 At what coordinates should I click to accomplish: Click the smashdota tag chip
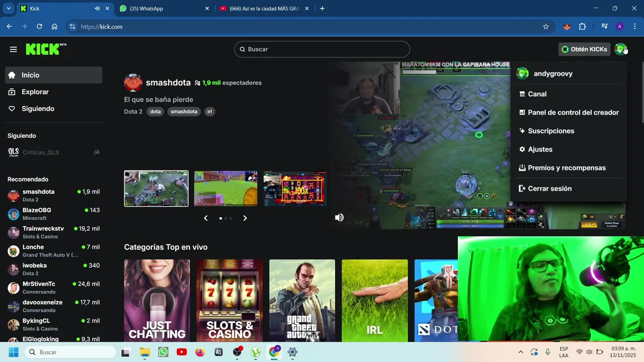click(x=184, y=112)
